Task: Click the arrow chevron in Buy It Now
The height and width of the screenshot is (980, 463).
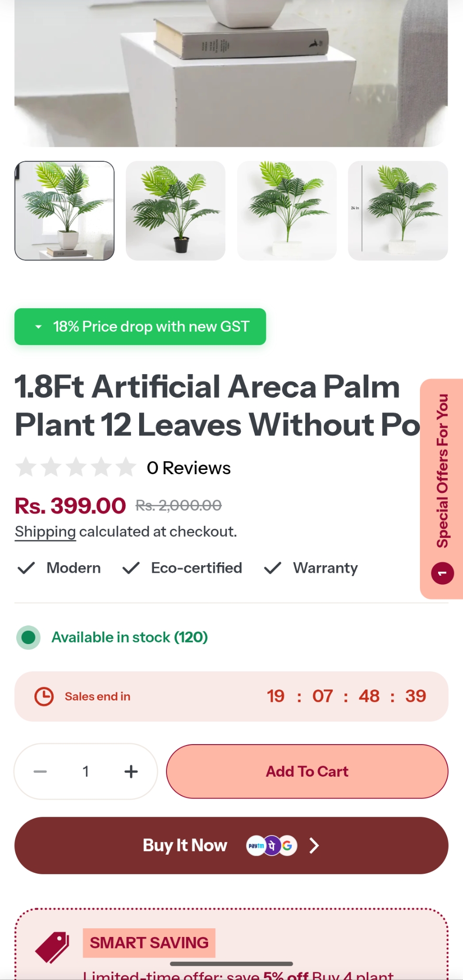Action: pyautogui.click(x=314, y=846)
